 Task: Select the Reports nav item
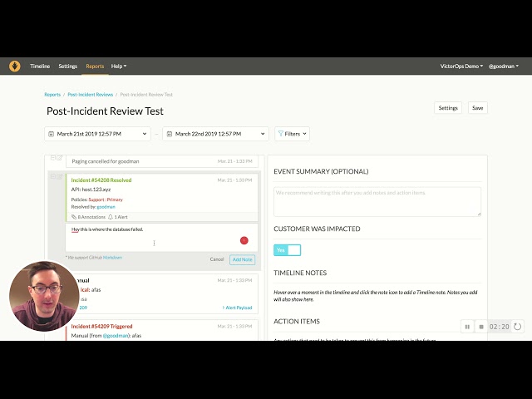click(x=95, y=66)
